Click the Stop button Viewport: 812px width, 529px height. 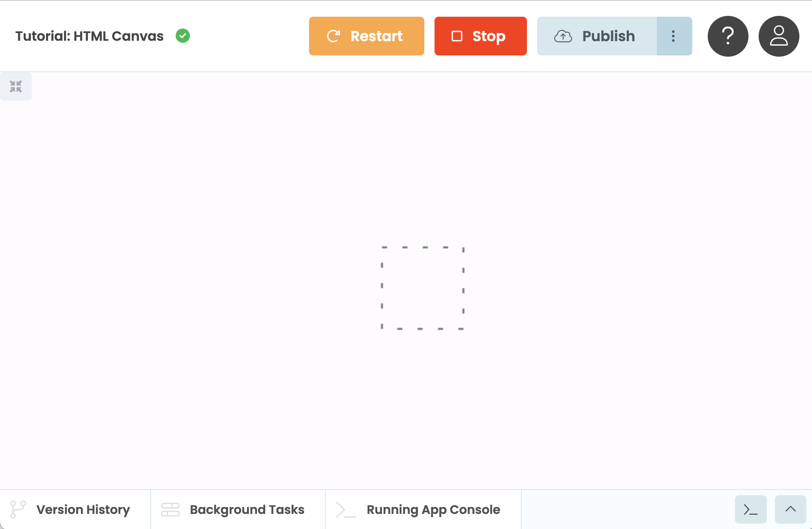[481, 36]
